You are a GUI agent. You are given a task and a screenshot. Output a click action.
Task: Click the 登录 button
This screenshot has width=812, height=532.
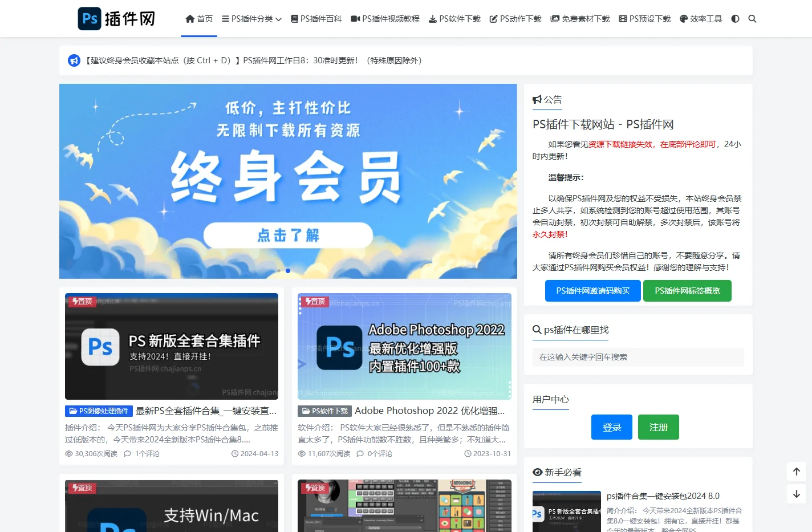(x=612, y=427)
